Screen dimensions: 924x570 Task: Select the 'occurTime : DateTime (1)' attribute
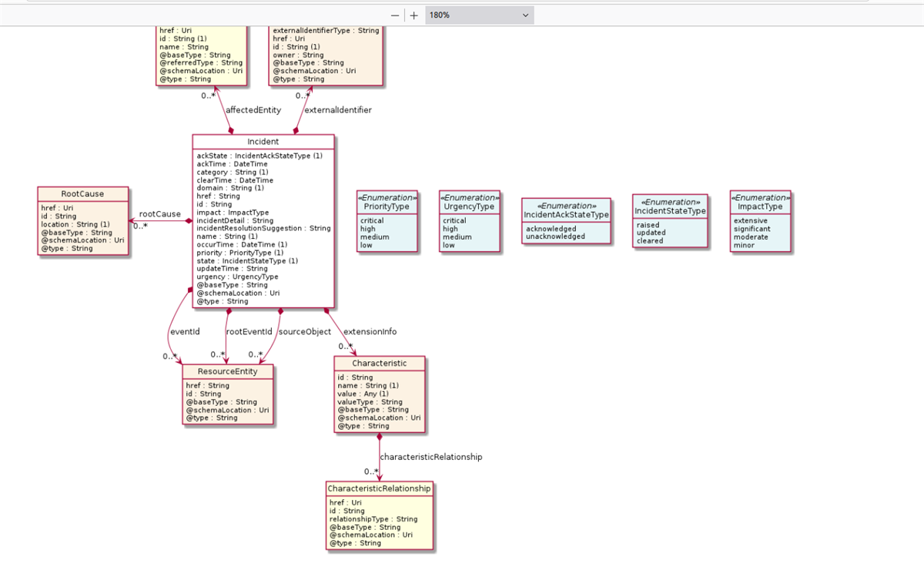(x=242, y=244)
